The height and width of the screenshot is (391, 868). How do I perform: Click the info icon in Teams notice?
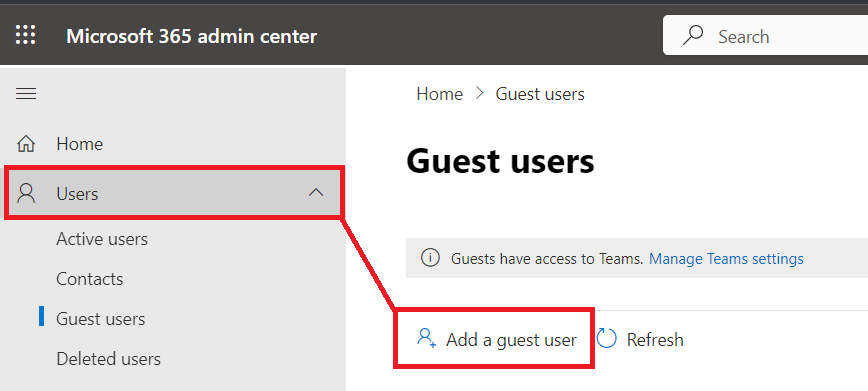coord(430,258)
